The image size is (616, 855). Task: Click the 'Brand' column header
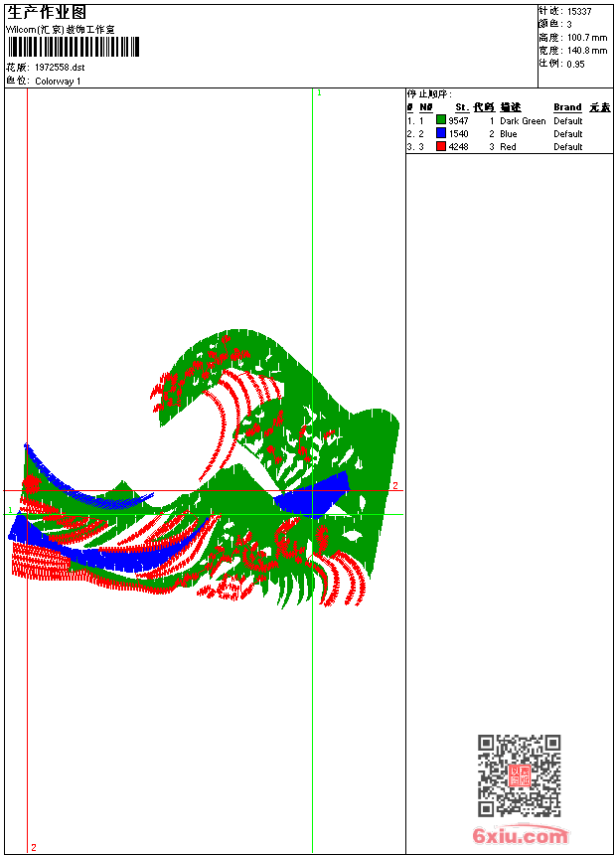567,107
